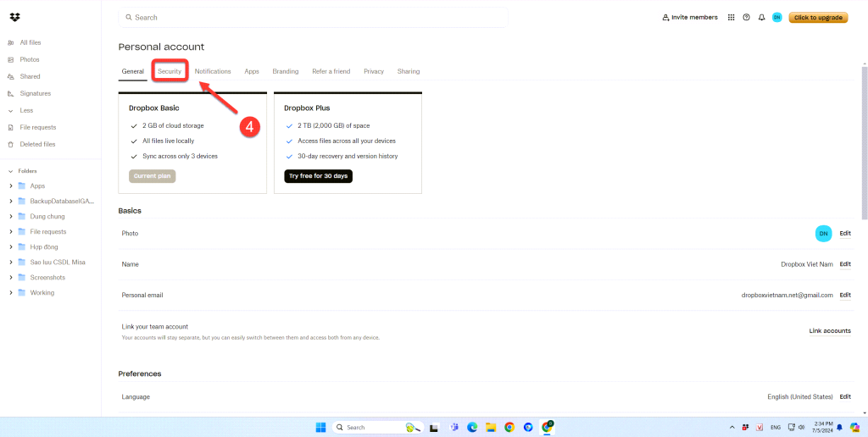Expand the Screenshots folder chevron
Viewport: 868px width, 437px height.
pyautogui.click(x=11, y=277)
